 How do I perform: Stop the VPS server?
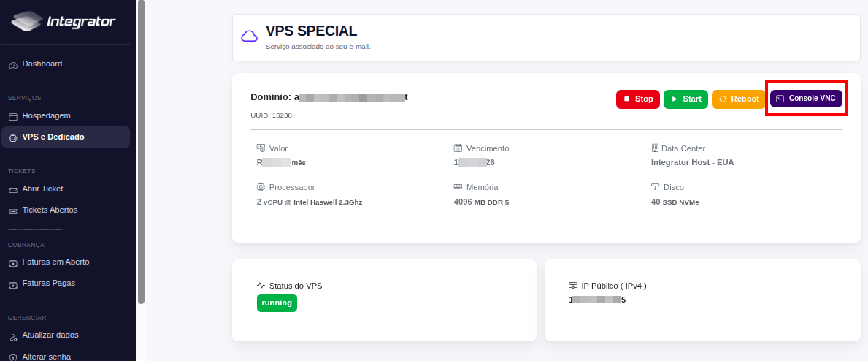tap(638, 99)
